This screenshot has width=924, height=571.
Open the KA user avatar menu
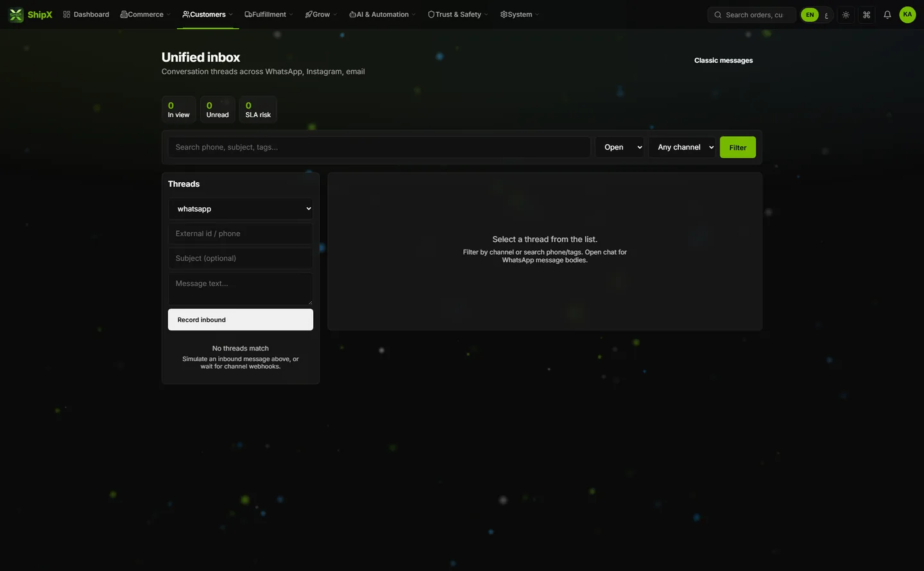907,15
